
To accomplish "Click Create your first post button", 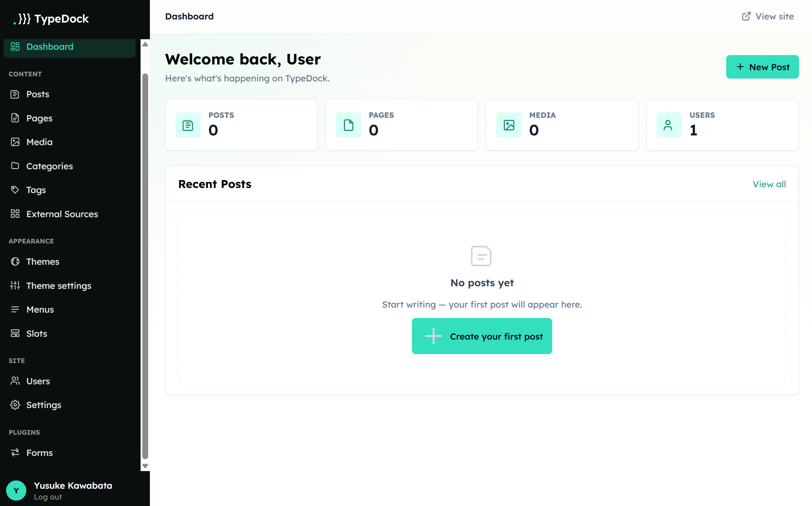I will pyautogui.click(x=482, y=336).
